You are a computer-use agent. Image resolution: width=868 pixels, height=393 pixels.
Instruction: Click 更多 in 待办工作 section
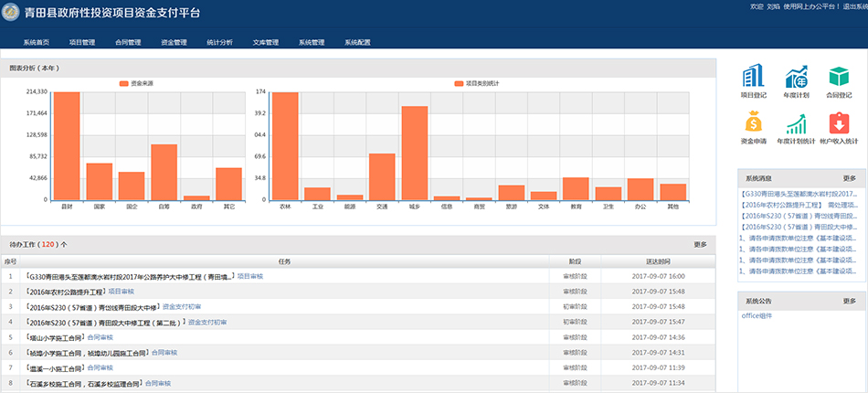click(x=700, y=245)
